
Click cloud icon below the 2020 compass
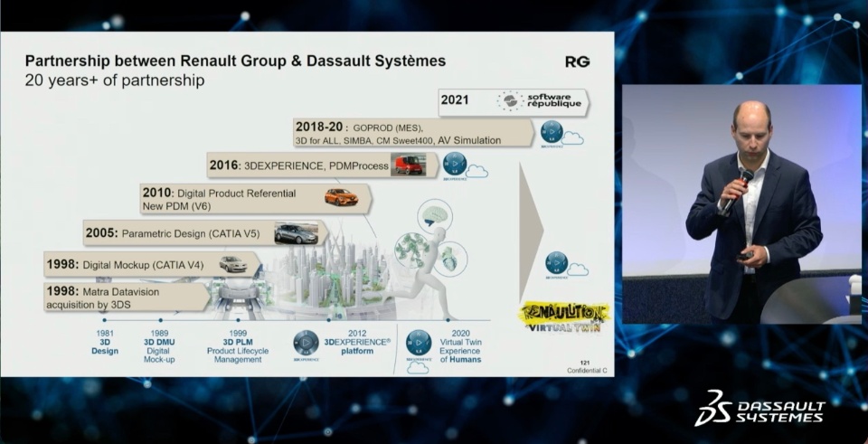(418, 367)
